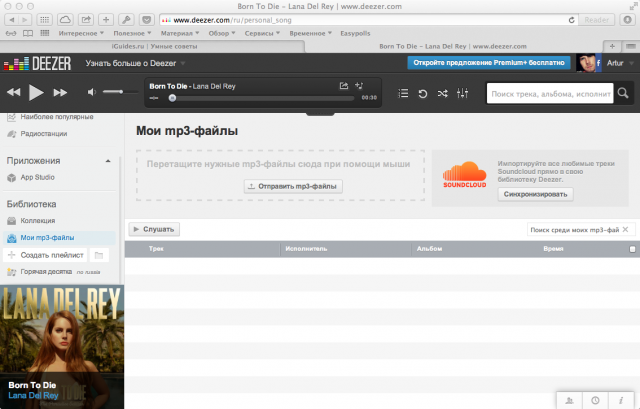
Task: Click the Premium+ free offer button
Action: point(489,63)
